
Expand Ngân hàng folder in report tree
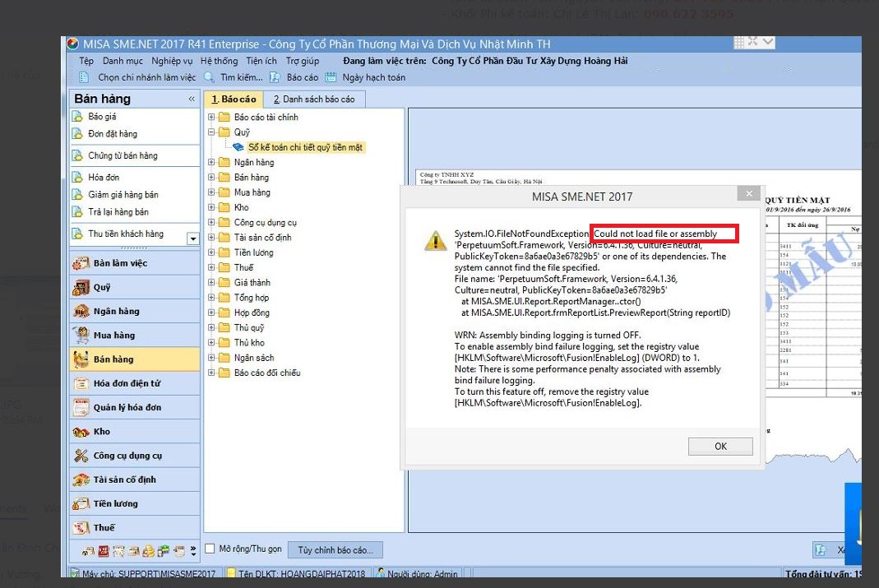(x=211, y=162)
